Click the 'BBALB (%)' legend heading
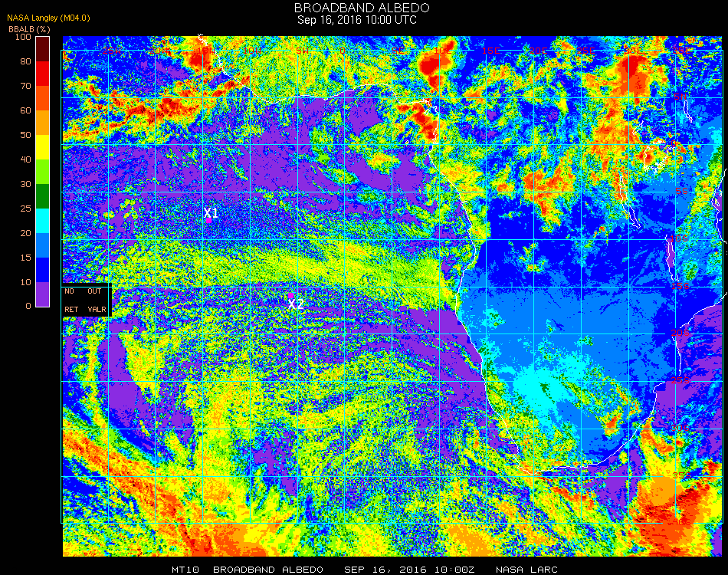The width and height of the screenshot is (728, 575). pos(29,29)
